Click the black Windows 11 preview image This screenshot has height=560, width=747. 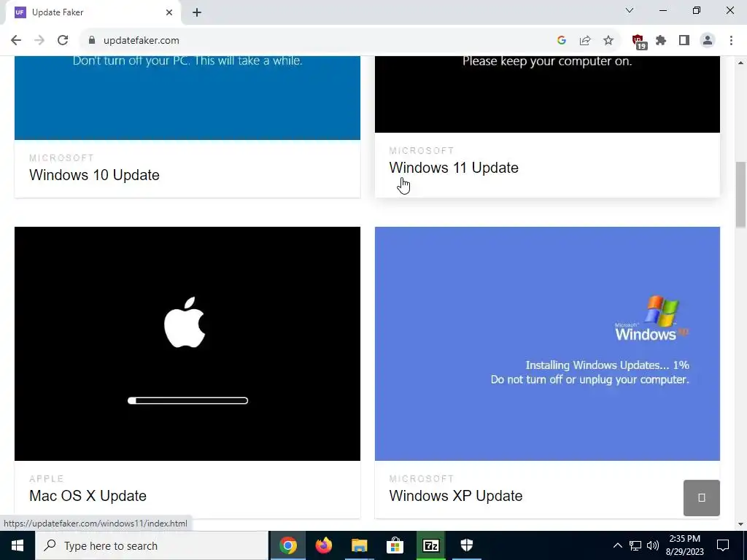coord(547,94)
